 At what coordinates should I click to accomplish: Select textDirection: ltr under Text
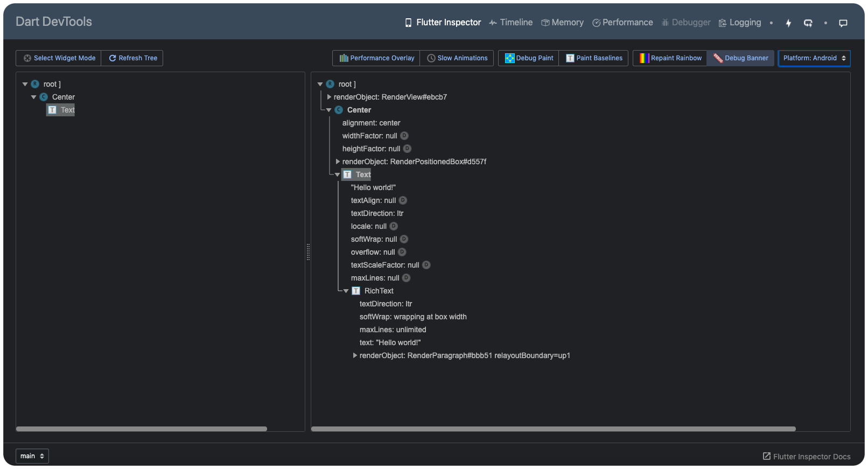click(377, 213)
